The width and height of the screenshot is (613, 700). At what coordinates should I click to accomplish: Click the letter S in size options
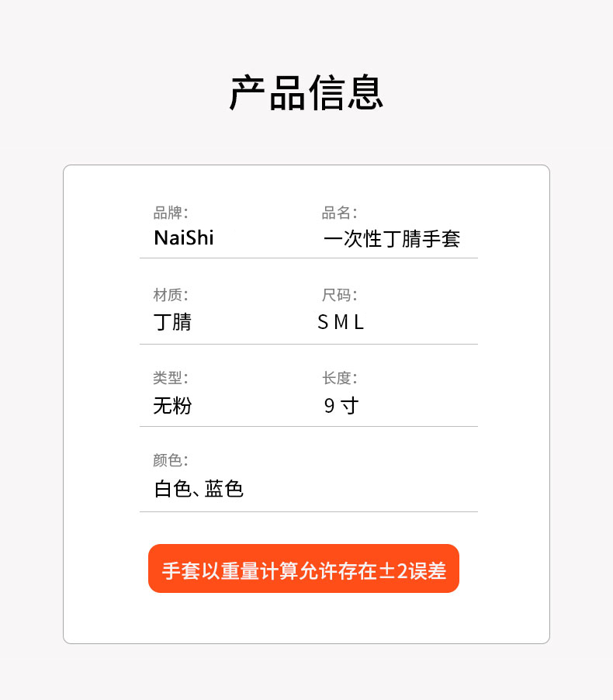323,322
